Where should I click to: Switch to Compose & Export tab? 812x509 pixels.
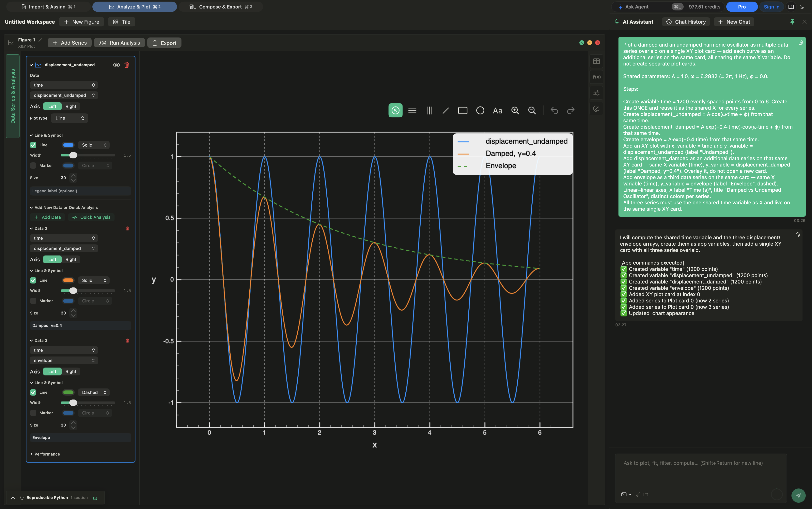tap(221, 7)
